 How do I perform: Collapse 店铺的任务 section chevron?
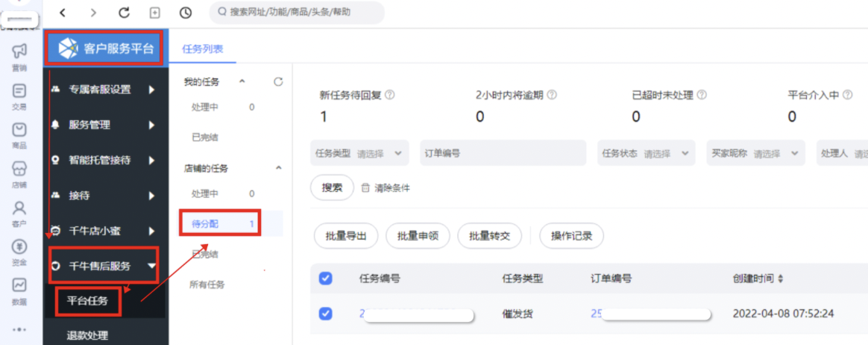coord(278,168)
